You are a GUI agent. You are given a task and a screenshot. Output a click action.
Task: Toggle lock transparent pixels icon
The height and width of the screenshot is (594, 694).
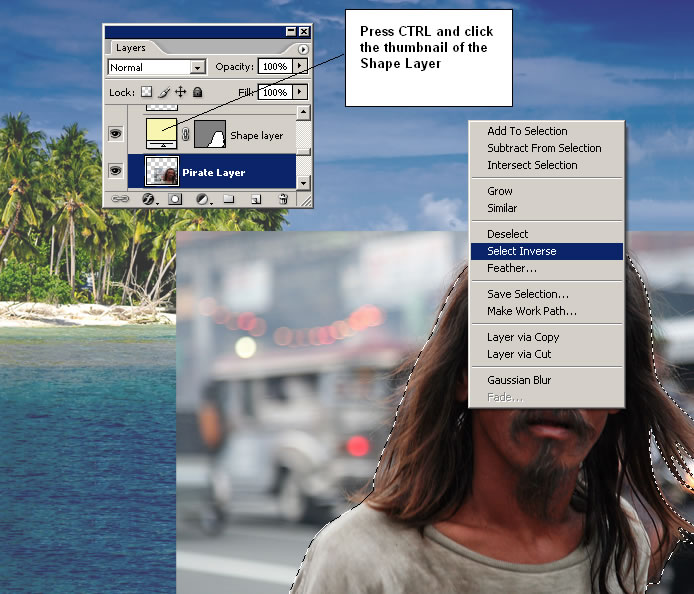[x=146, y=92]
